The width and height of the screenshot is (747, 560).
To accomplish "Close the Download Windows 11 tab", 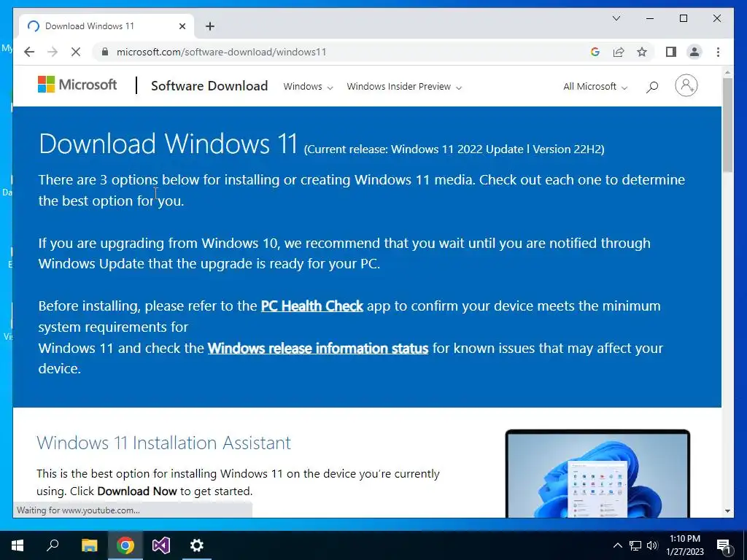I will pos(182,26).
